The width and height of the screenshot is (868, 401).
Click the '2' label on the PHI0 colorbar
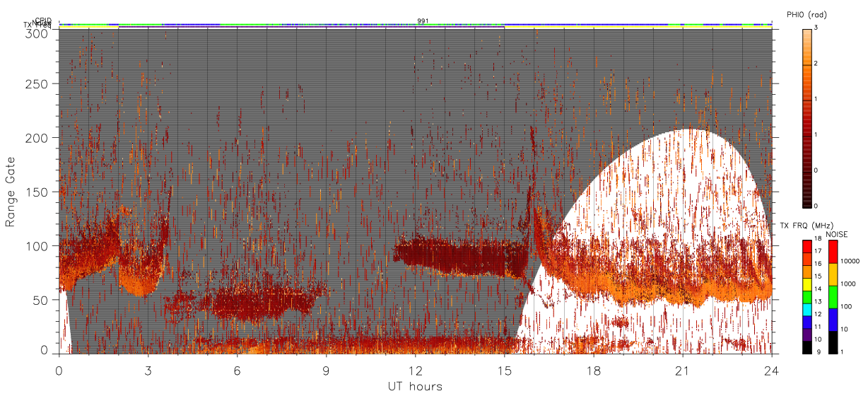tap(816, 64)
